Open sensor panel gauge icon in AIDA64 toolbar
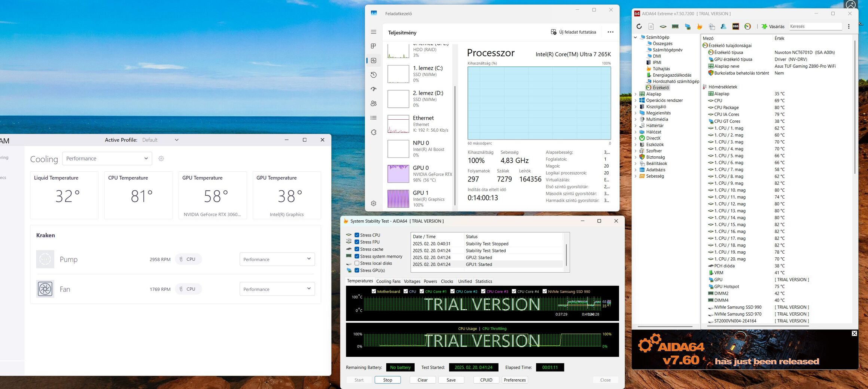 747,27
